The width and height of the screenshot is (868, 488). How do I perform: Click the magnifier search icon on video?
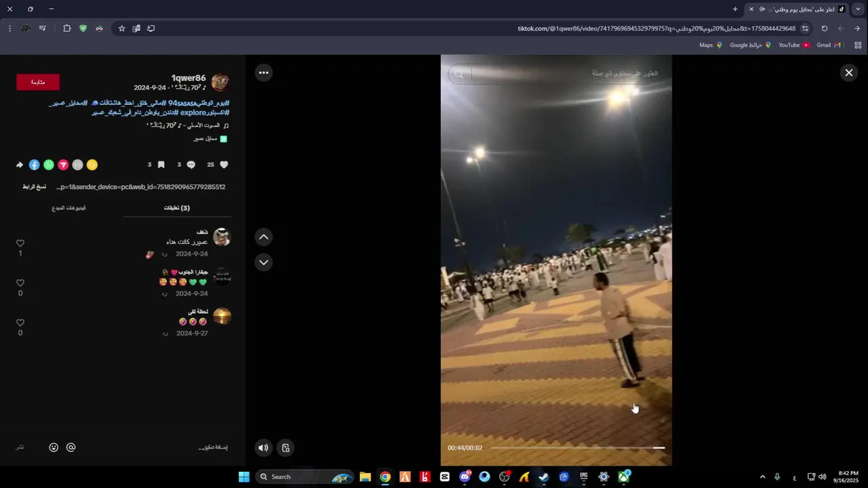tap(459, 74)
